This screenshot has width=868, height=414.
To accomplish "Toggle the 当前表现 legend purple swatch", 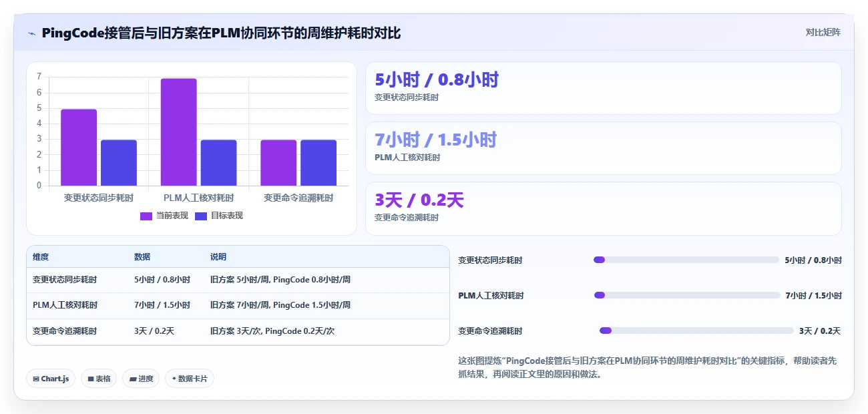I will coord(146,216).
